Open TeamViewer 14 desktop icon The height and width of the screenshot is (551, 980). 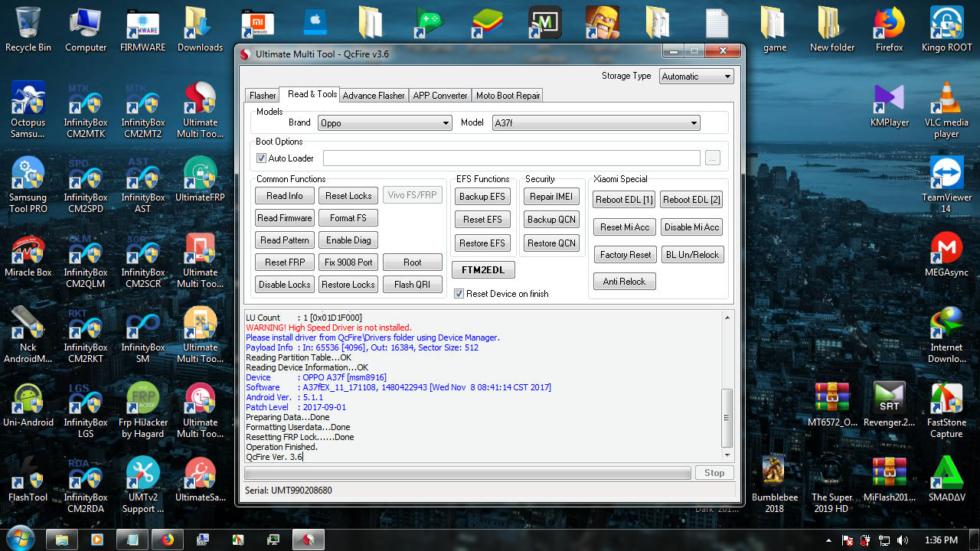947,185
